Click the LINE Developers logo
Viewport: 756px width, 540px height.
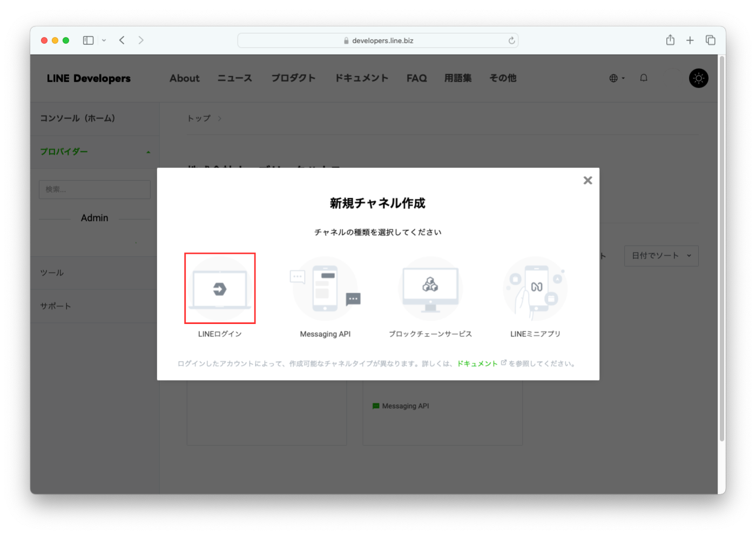coord(89,78)
